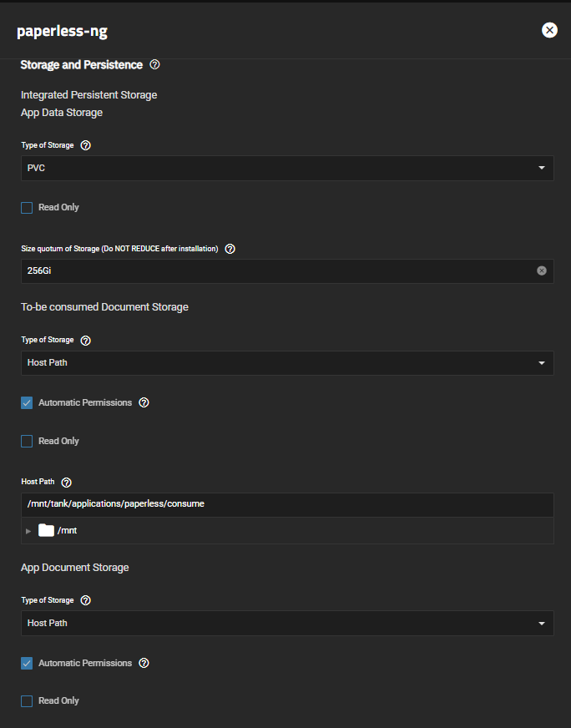This screenshot has width=571, height=728.
Task: Open help for App Document Type of Storage
Action: coord(85,600)
